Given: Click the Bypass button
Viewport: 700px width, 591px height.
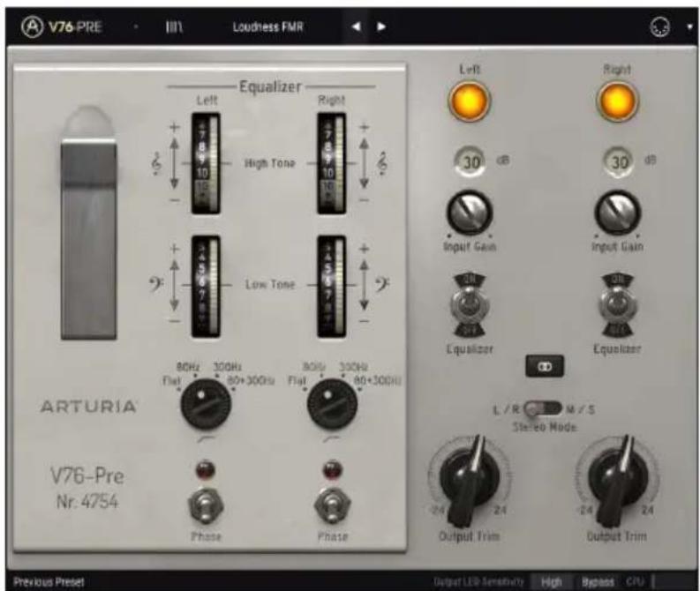Looking at the screenshot, I should click(598, 582).
